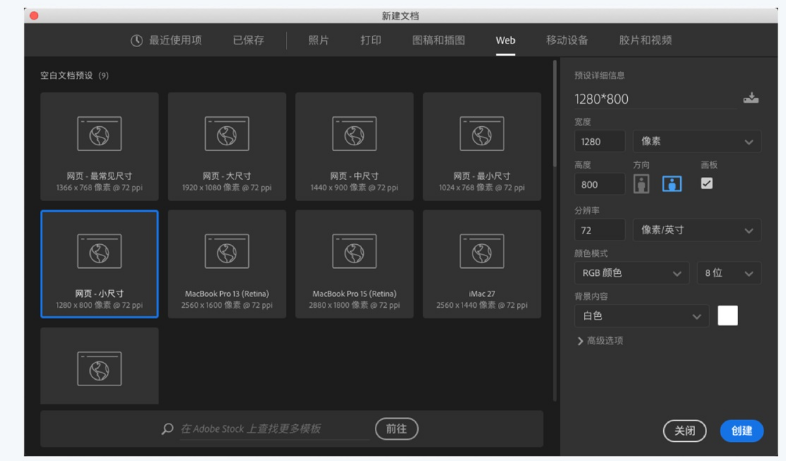Choose the 网页 - 最常见尺寸 preset icon
The image size is (786, 461).
99,133
